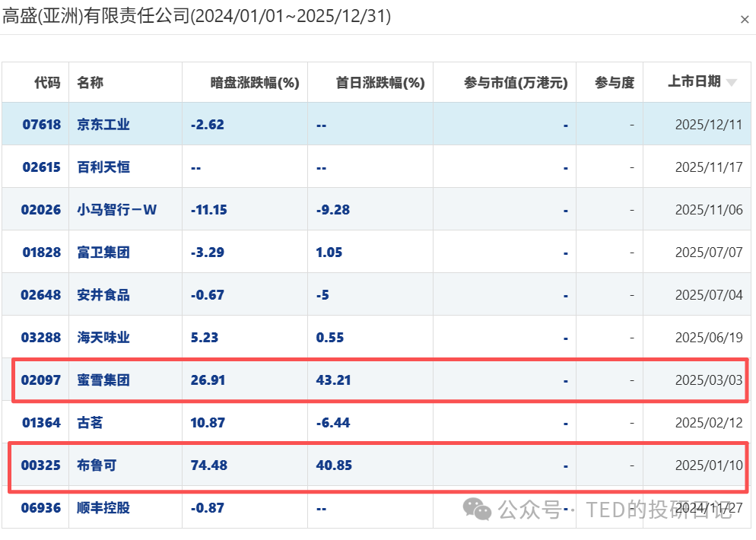
Task: Click the WeChat logo in watermark
Action: (x=478, y=509)
